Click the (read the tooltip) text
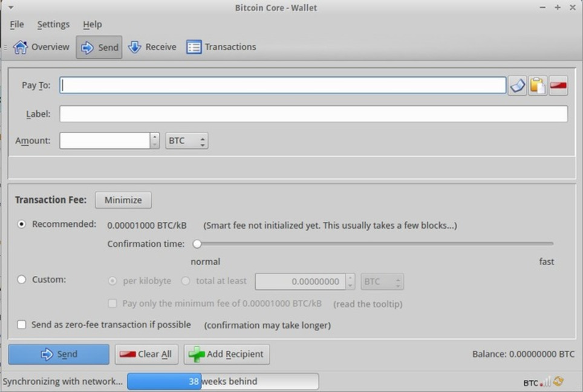 point(368,304)
